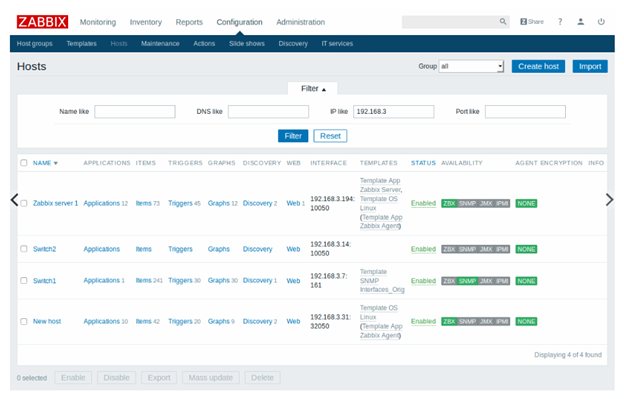Go to the Actions submenu
This screenshot has width=624, height=399.
pyautogui.click(x=204, y=44)
